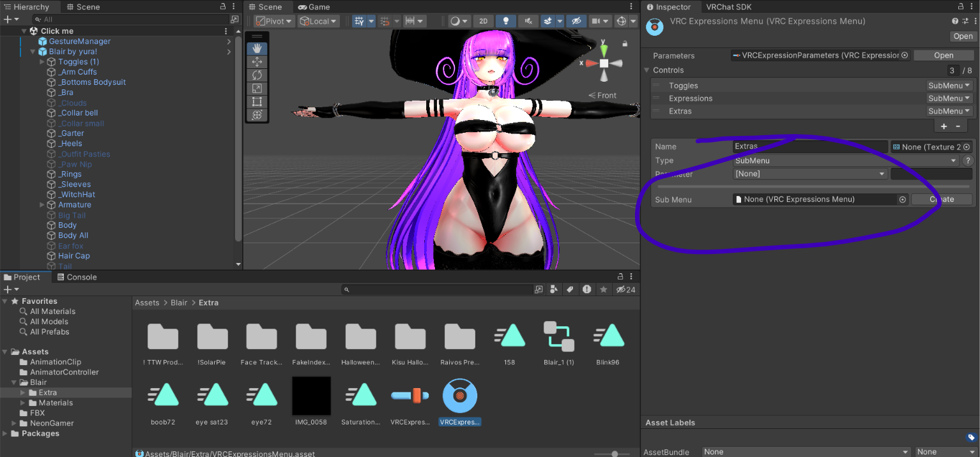Toggle Scene audio mute button

[x=528, y=21]
